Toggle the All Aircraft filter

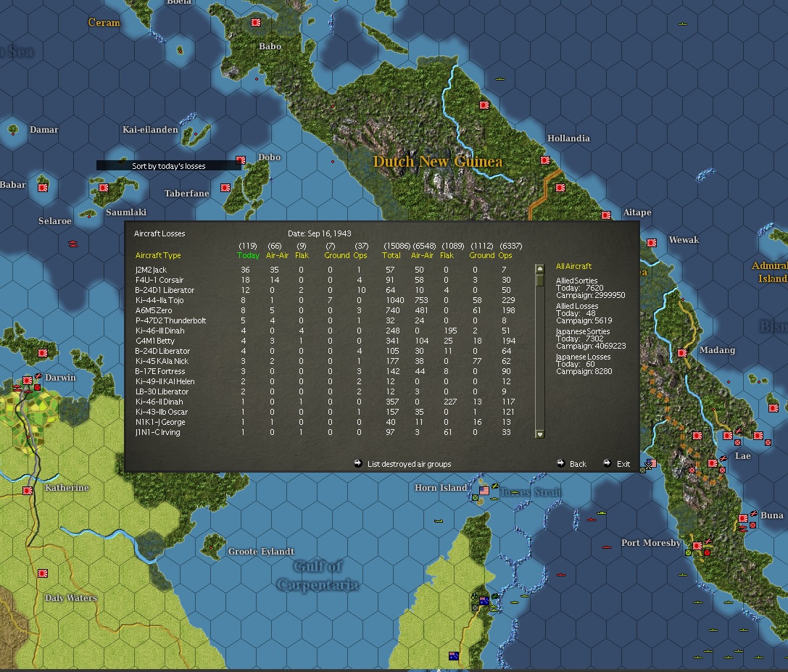click(573, 266)
